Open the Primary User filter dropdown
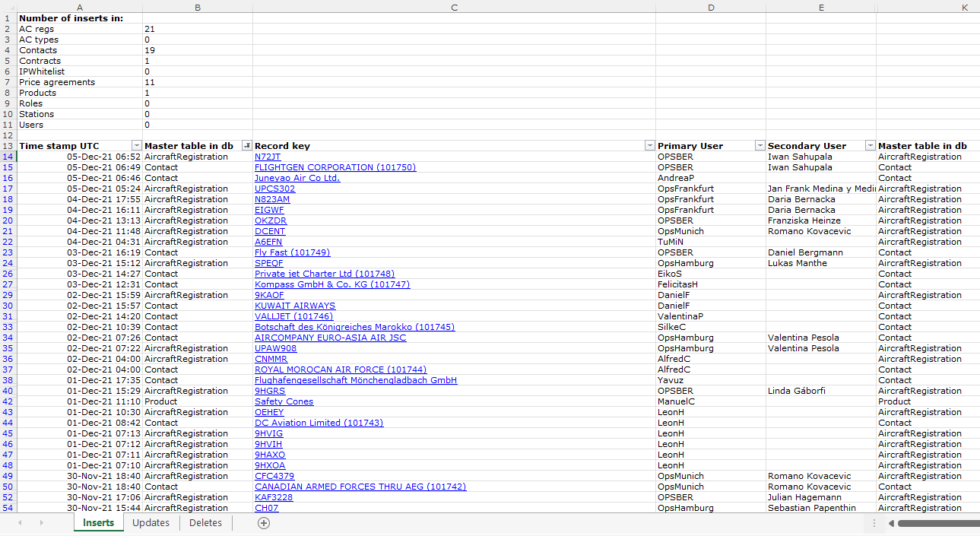 tap(760, 146)
